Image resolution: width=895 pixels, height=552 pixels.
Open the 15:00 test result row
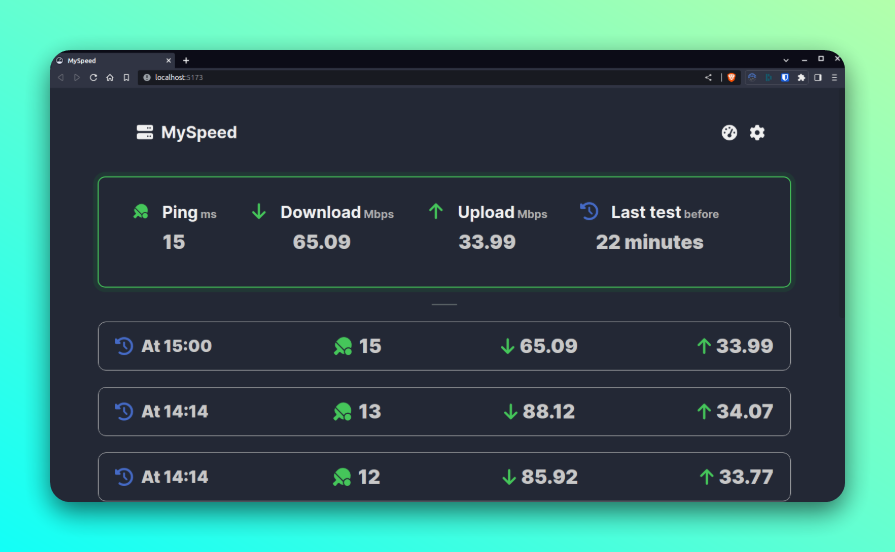(444, 346)
